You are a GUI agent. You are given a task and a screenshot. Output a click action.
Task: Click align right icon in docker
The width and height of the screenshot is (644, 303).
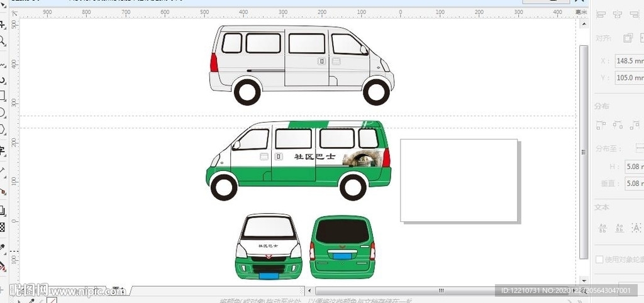(x=634, y=15)
